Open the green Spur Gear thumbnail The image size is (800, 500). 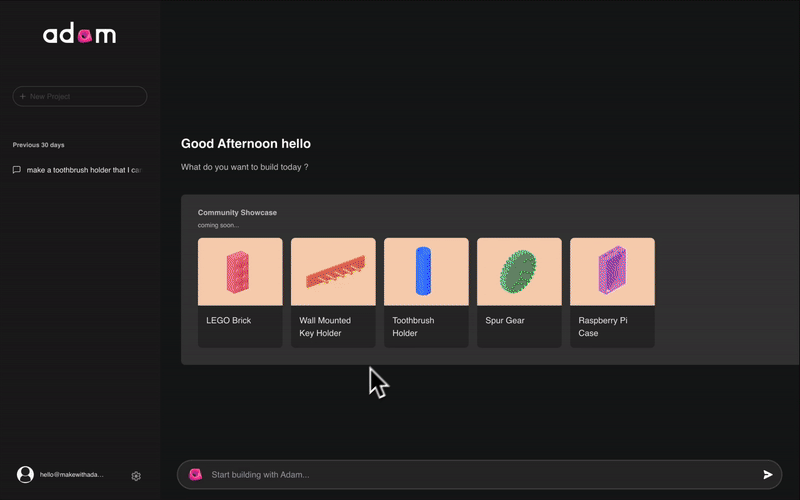(x=519, y=271)
